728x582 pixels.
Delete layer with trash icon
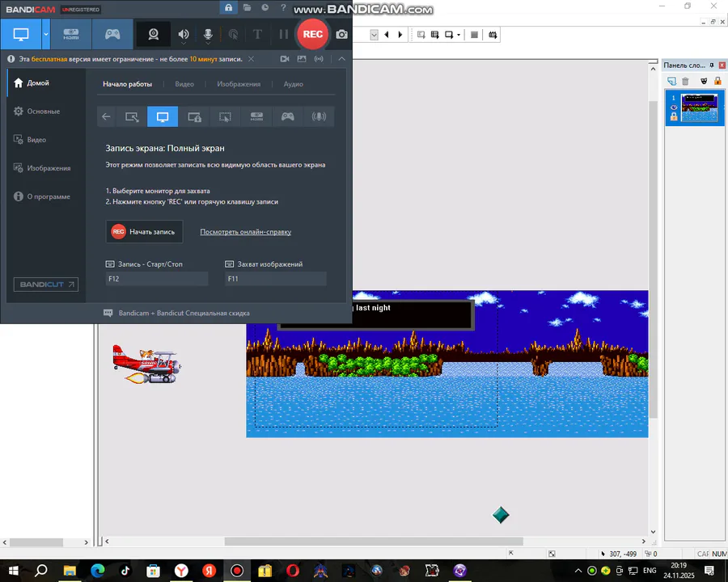tap(685, 81)
